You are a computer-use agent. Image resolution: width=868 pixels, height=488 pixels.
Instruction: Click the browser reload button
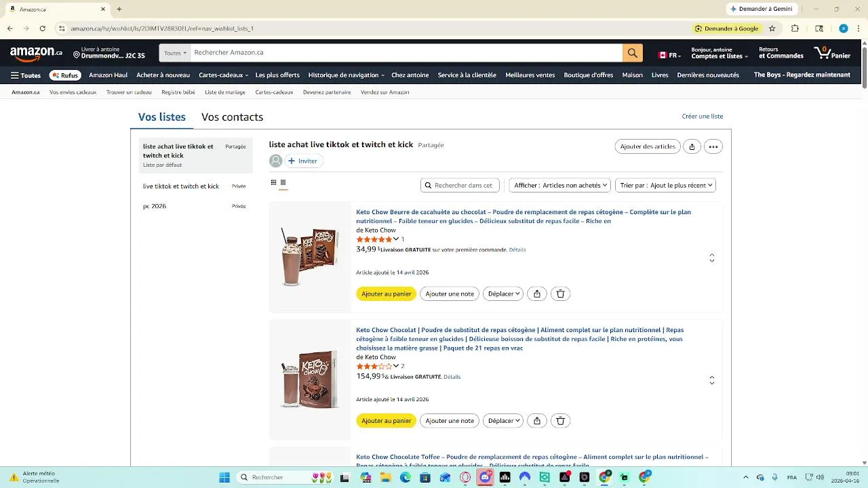point(42,28)
